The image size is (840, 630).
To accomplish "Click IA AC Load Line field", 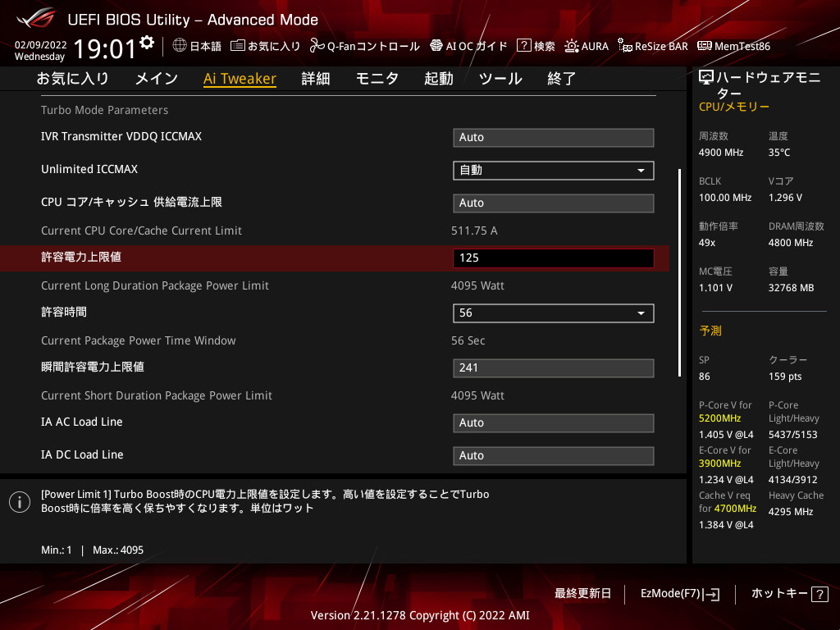I will [553, 423].
